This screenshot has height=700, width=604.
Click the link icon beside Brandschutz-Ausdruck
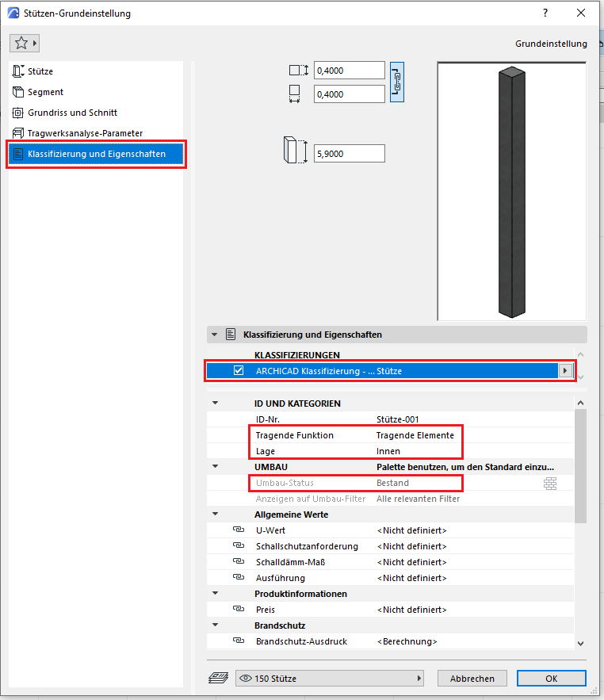[237, 641]
